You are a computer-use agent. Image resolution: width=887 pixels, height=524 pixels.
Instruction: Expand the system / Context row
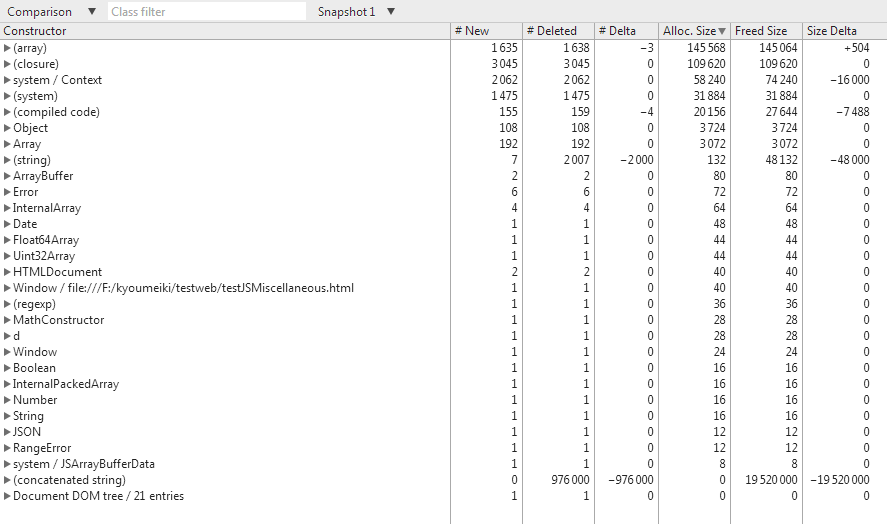pos(7,80)
